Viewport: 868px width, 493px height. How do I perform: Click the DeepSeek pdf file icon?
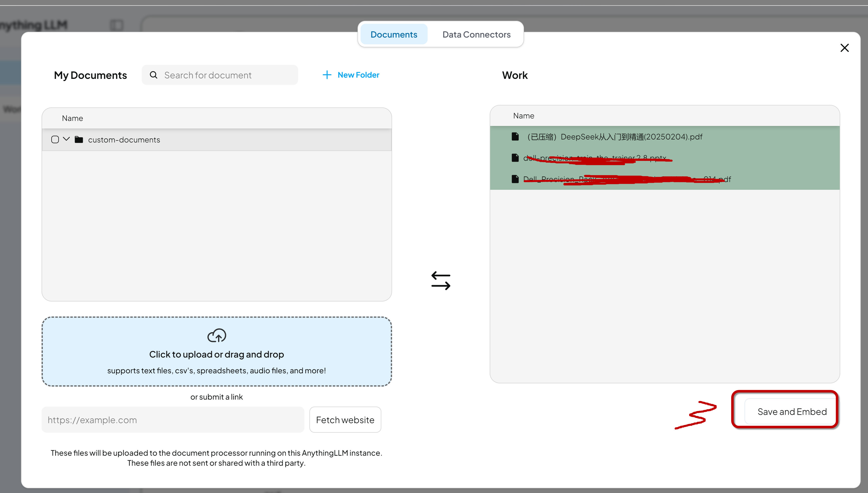coord(515,136)
